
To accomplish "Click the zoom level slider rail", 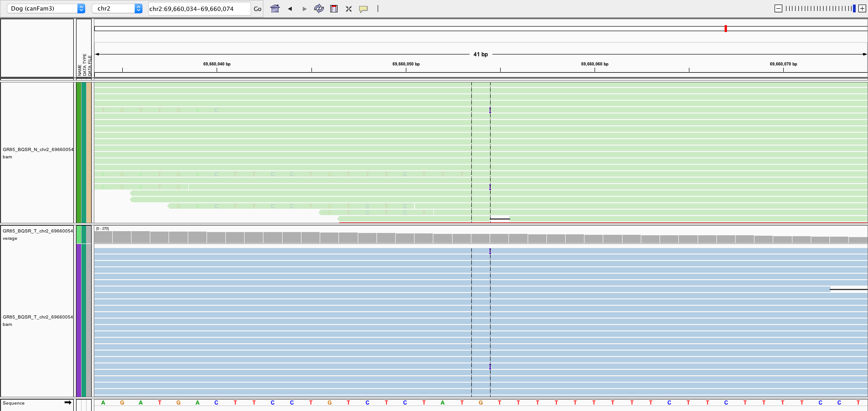I will tap(820, 8).
